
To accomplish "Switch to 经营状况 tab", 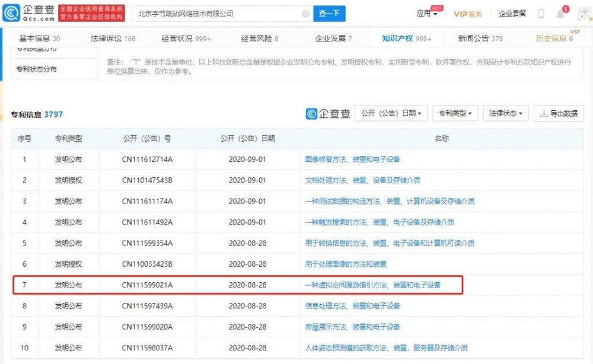I will [186, 38].
